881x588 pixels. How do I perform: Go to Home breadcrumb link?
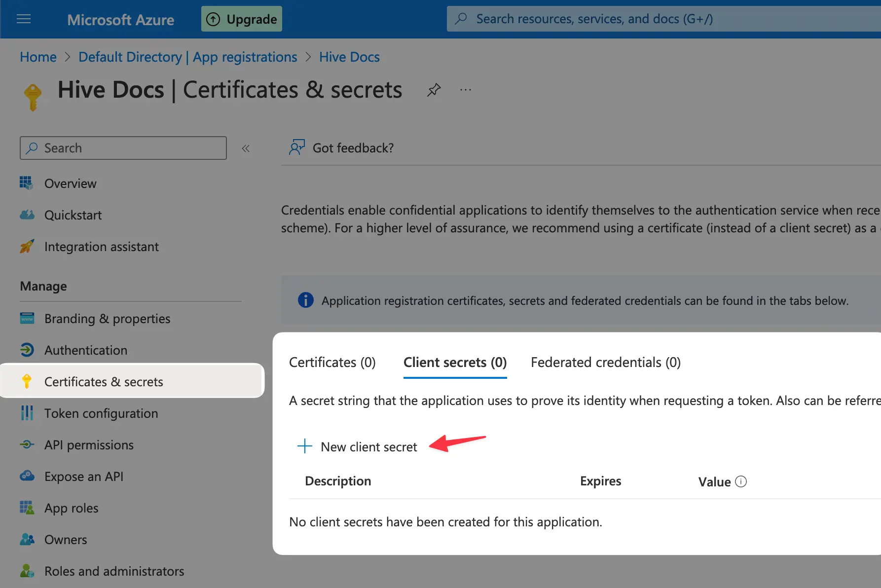coord(38,57)
